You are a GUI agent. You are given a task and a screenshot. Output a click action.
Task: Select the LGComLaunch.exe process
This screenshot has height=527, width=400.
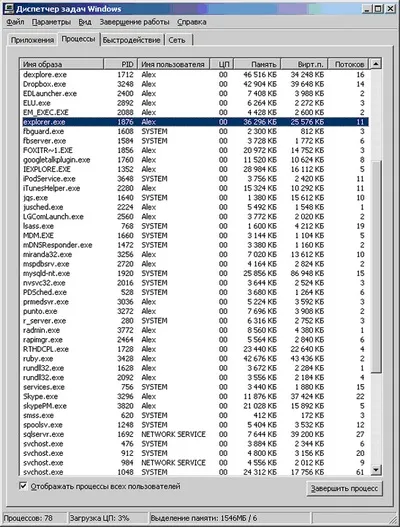pos(194,216)
